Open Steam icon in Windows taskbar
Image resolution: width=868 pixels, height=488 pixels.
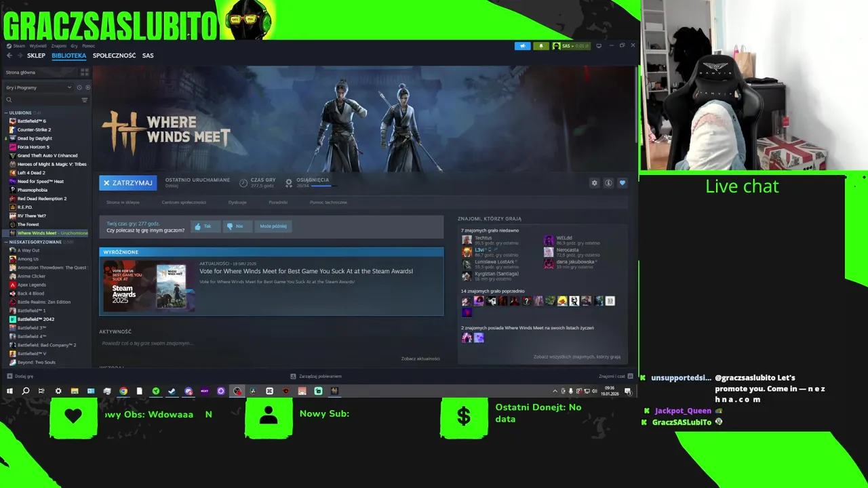(x=172, y=391)
